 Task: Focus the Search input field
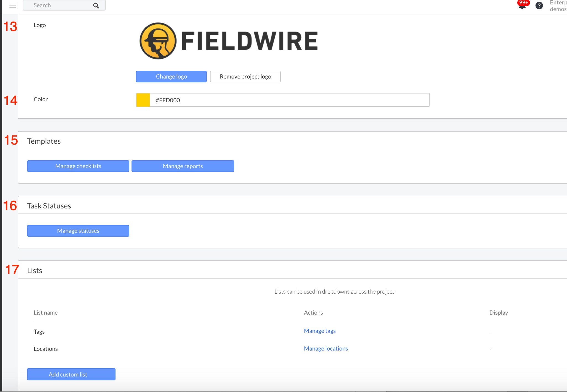(x=64, y=5)
